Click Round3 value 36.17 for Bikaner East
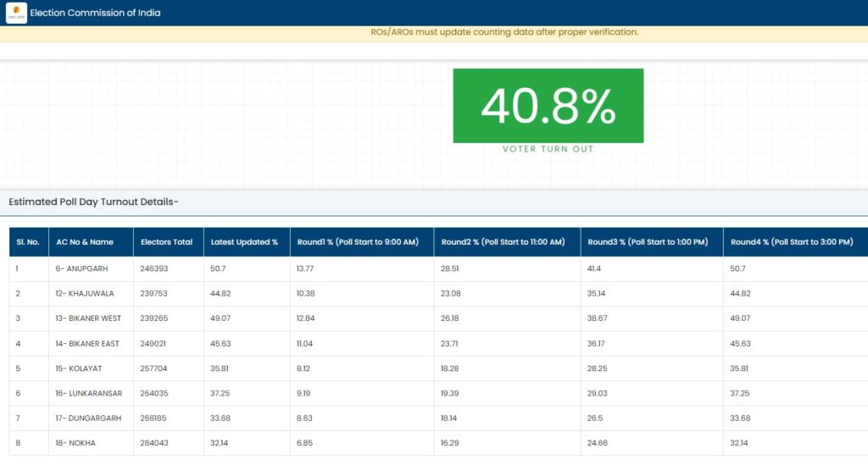The image size is (868, 471). pos(596,344)
